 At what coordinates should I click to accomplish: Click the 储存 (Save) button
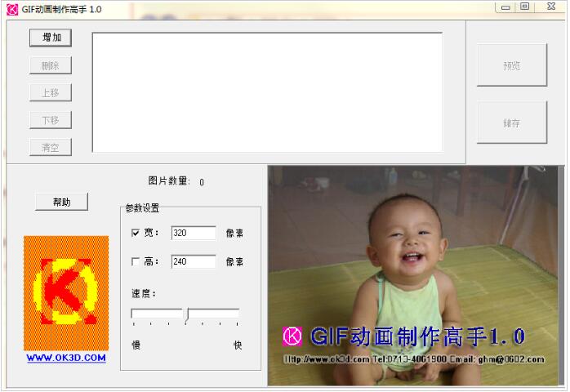pos(512,122)
